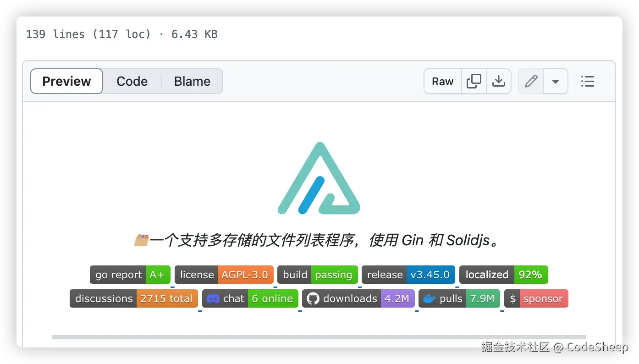Open the go report A+ badge
Image resolution: width=639 pixels, height=364 pixels.
click(x=130, y=275)
